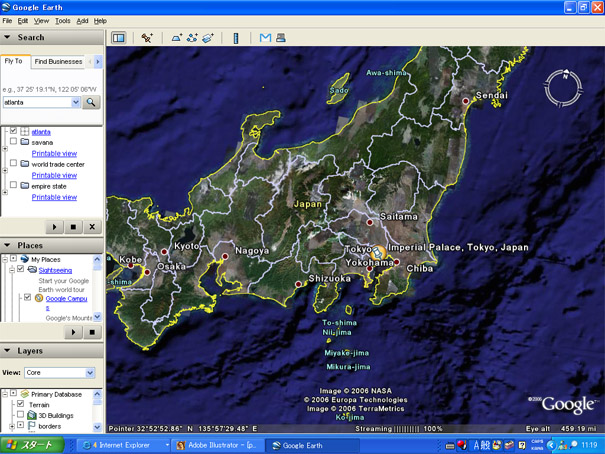Image resolution: width=605 pixels, height=454 pixels.
Task: Click the search magnifier button
Action: (91, 102)
